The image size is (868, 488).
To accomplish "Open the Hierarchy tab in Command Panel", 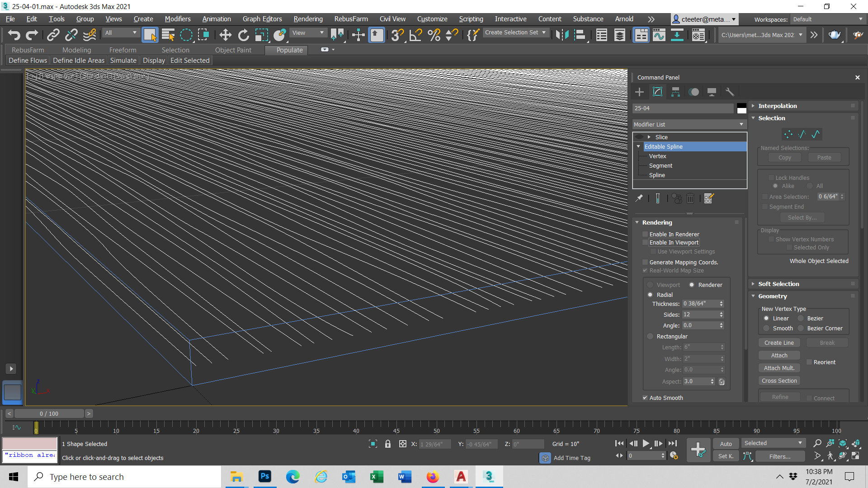I will click(x=675, y=92).
